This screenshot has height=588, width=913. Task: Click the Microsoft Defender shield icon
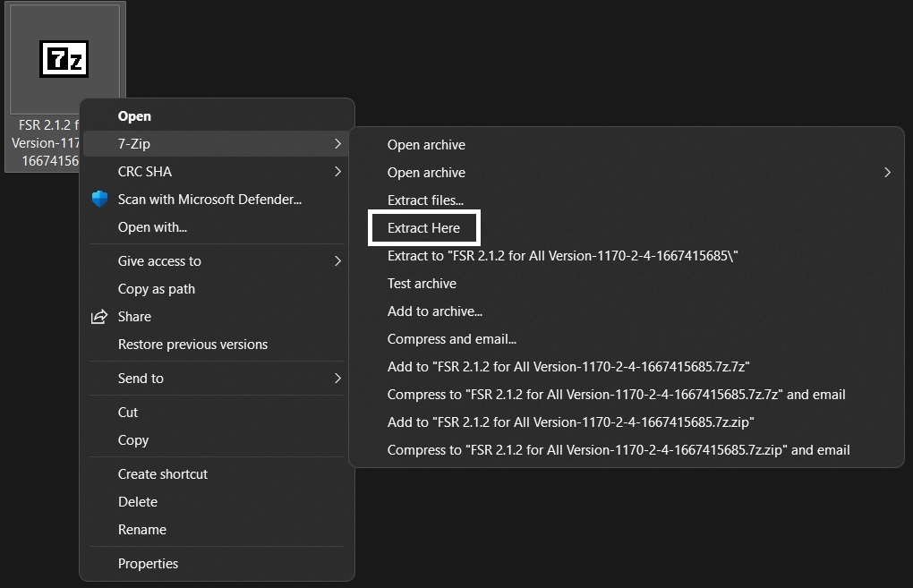[x=100, y=200]
